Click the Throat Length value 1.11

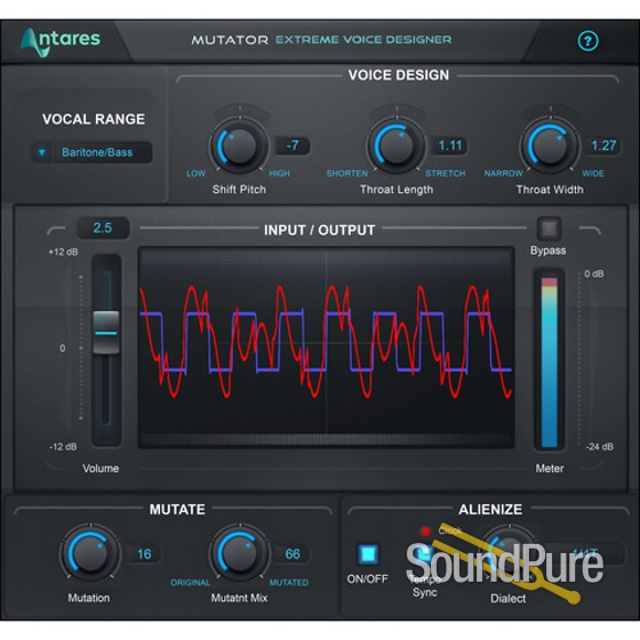pos(450,145)
